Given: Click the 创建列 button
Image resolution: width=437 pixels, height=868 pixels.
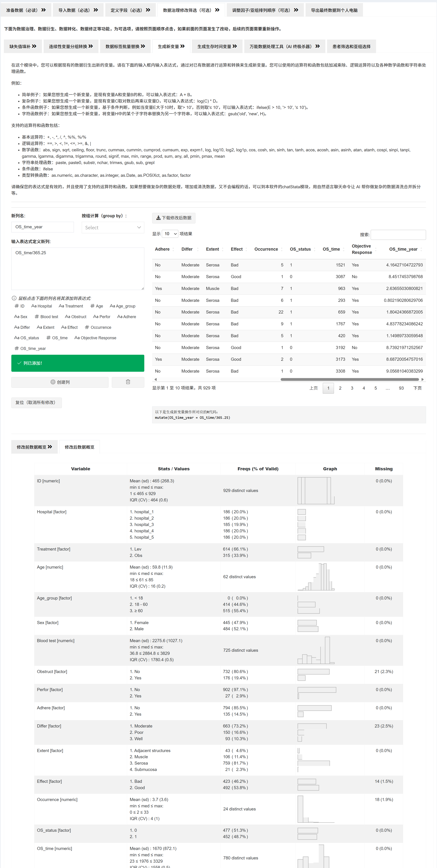Looking at the screenshot, I should pyautogui.click(x=60, y=382).
